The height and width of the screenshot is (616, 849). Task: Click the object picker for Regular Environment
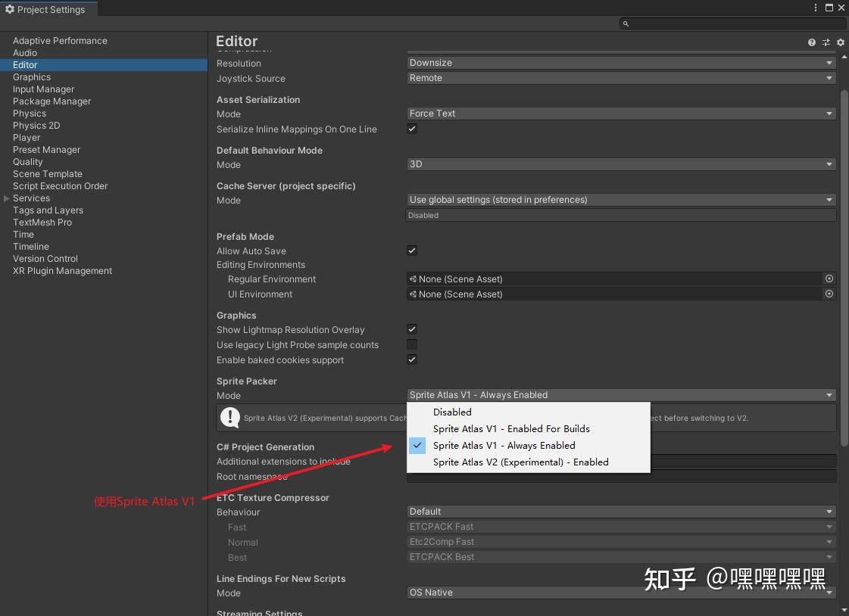pyautogui.click(x=829, y=278)
